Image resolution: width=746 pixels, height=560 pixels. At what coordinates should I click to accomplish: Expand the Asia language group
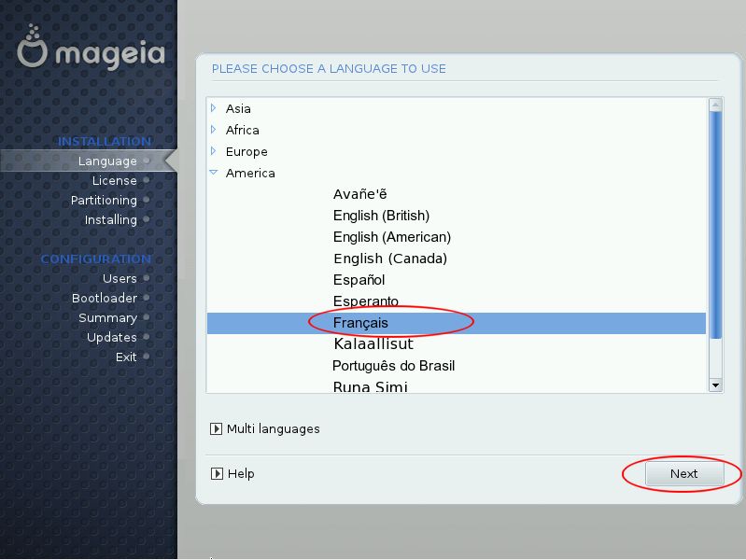(213, 108)
